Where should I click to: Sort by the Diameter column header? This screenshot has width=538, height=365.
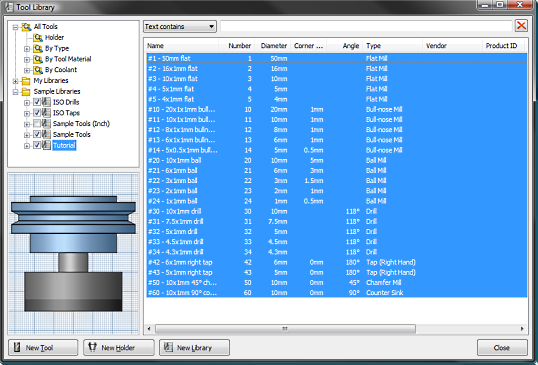pos(273,46)
